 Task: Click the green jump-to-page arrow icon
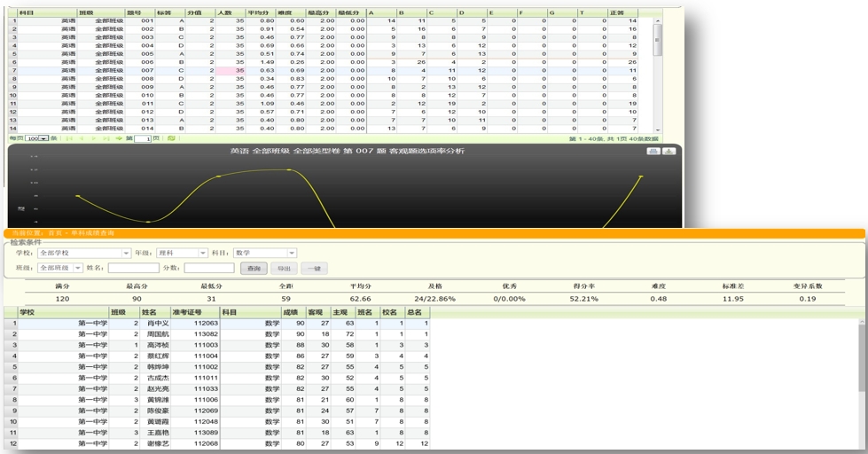click(119, 138)
